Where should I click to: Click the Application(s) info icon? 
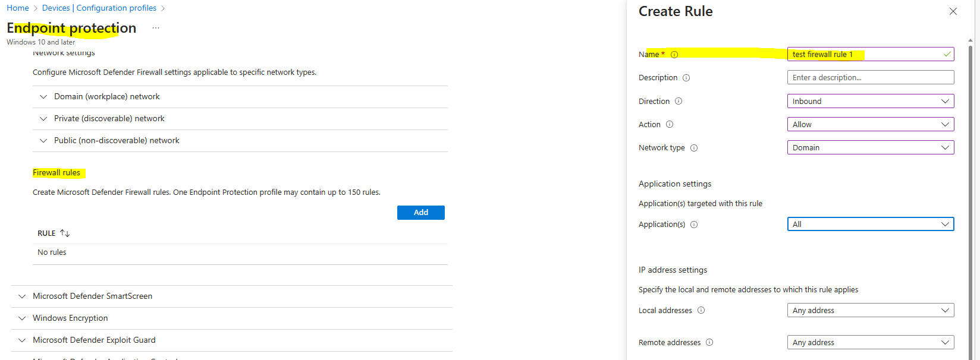[x=694, y=225]
